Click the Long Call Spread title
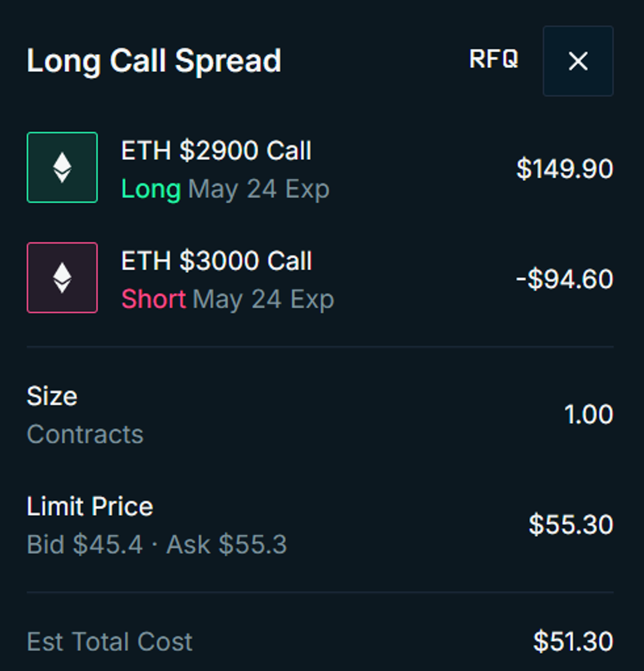Viewport: 644px width, 671px height. (154, 61)
